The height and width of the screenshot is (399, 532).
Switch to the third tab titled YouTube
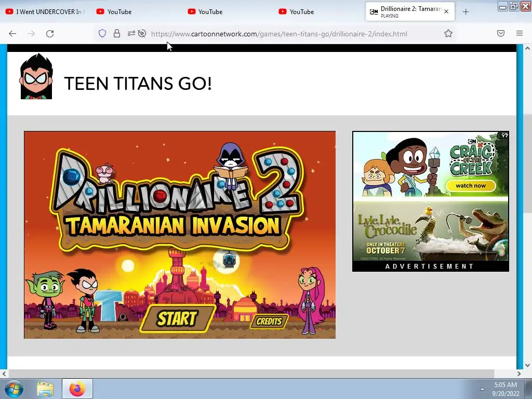[225, 11]
